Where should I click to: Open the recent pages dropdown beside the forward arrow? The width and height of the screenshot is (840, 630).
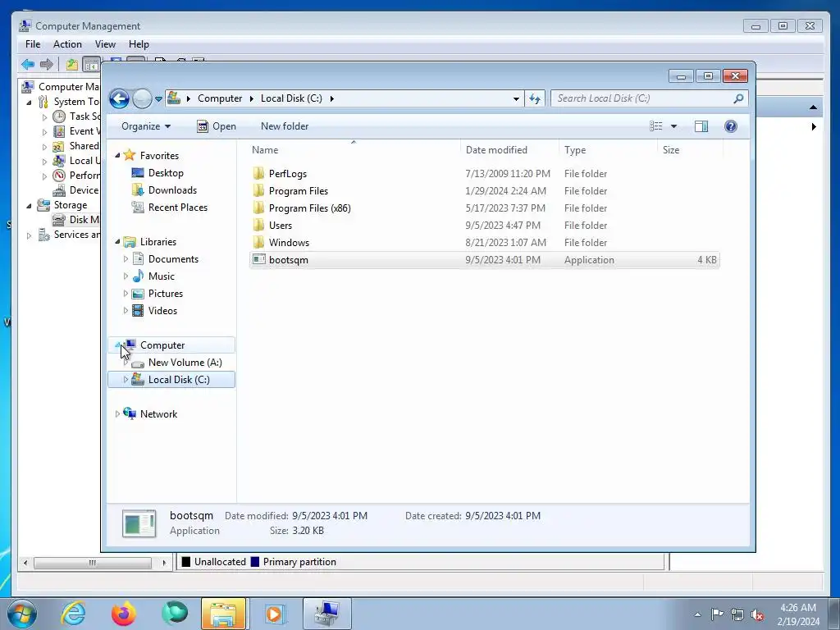[x=158, y=98]
